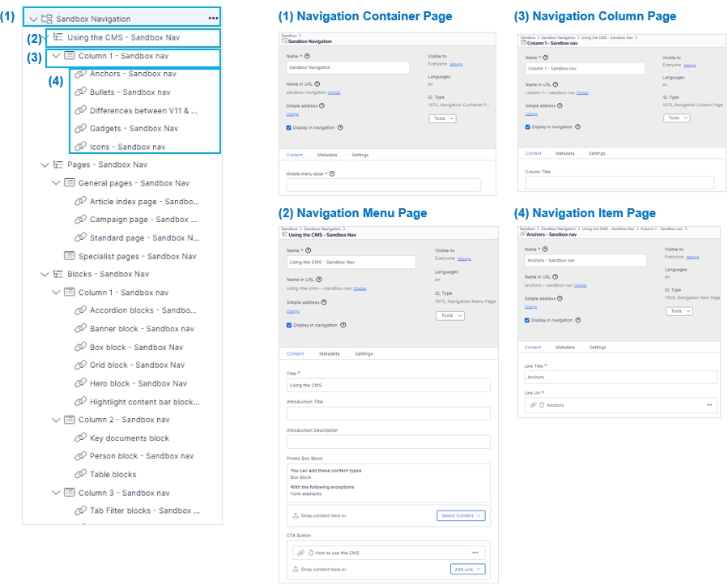This screenshot has width=728, height=585.
Task: Open Settings tab in Navigation Item Page
Action: [597, 347]
